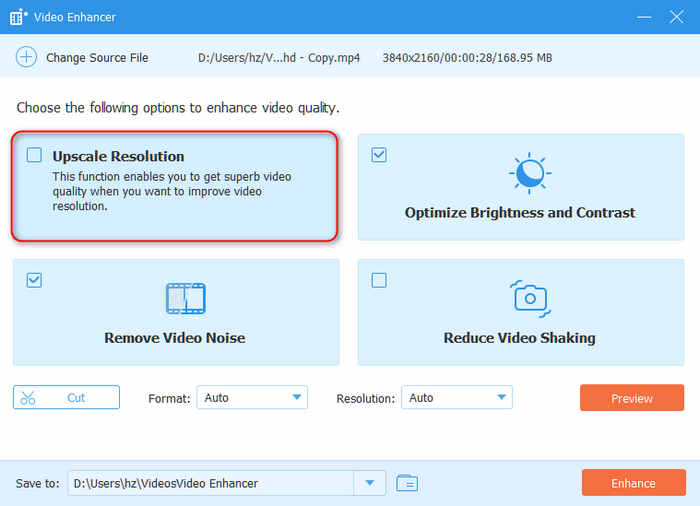
Task: Click the scissors icon on Cut
Action: (28, 397)
